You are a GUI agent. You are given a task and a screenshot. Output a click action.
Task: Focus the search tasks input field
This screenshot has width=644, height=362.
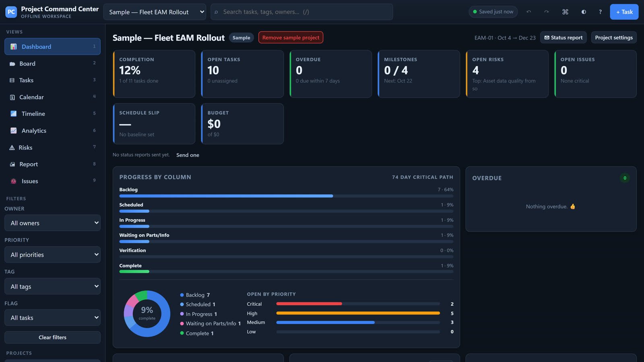[x=302, y=12]
